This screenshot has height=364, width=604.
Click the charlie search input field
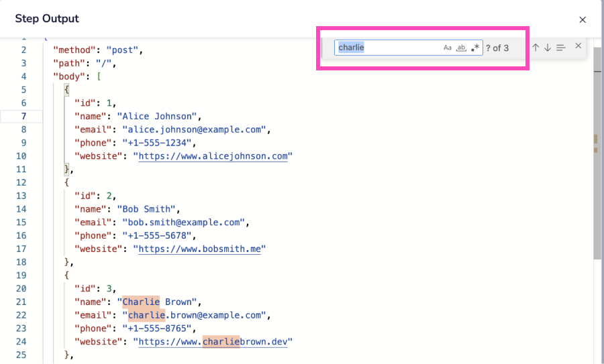coord(389,48)
